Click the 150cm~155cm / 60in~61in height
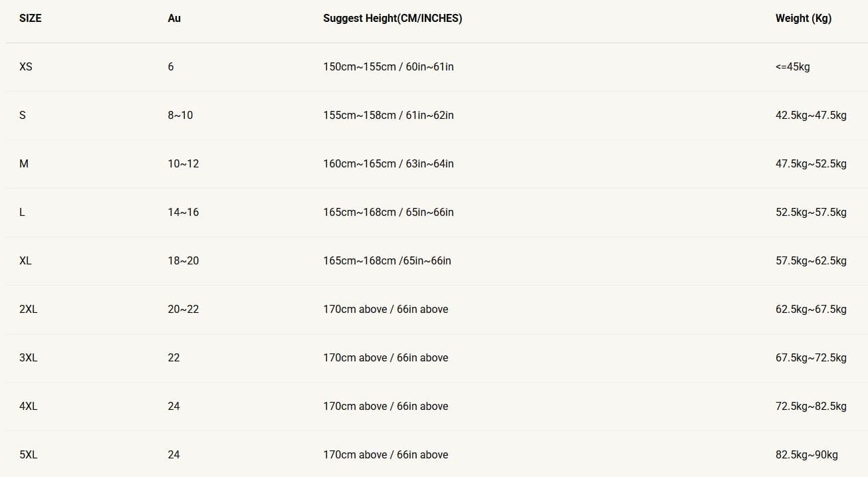This screenshot has height=477, width=868. [x=388, y=66]
